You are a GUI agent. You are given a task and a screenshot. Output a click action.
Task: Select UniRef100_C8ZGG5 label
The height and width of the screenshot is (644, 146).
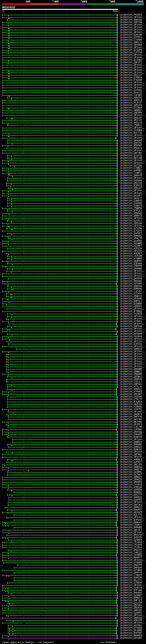point(131,397)
